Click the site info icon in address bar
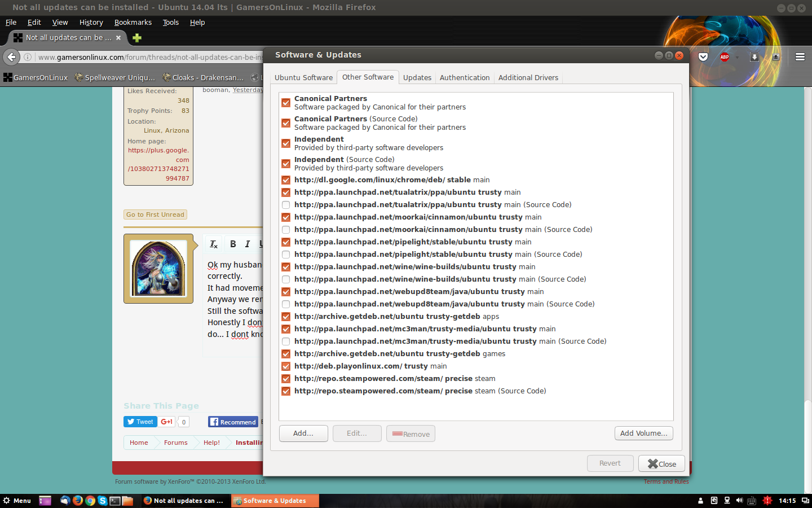The image size is (812, 508). coord(27,57)
